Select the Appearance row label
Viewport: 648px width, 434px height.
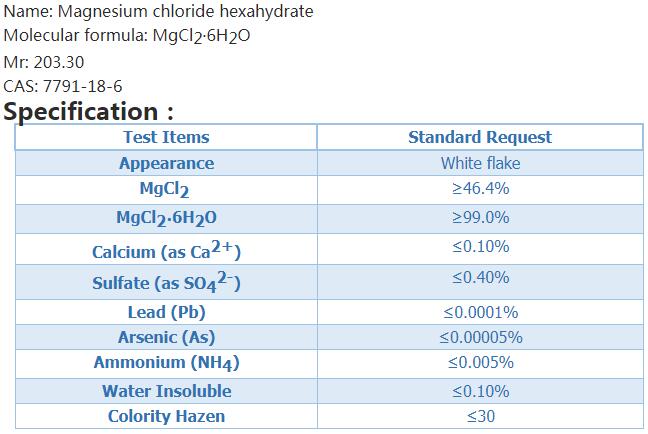pyautogui.click(x=166, y=163)
